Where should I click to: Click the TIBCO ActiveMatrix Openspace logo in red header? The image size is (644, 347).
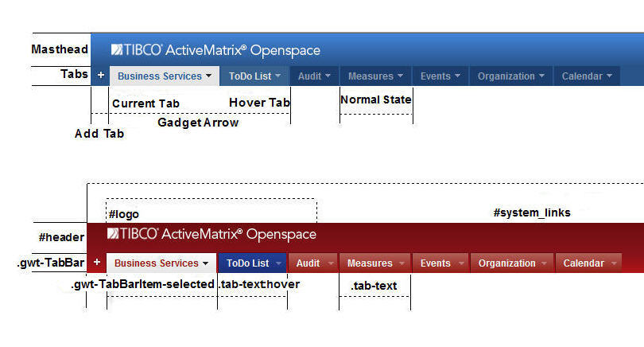coord(212,234)
